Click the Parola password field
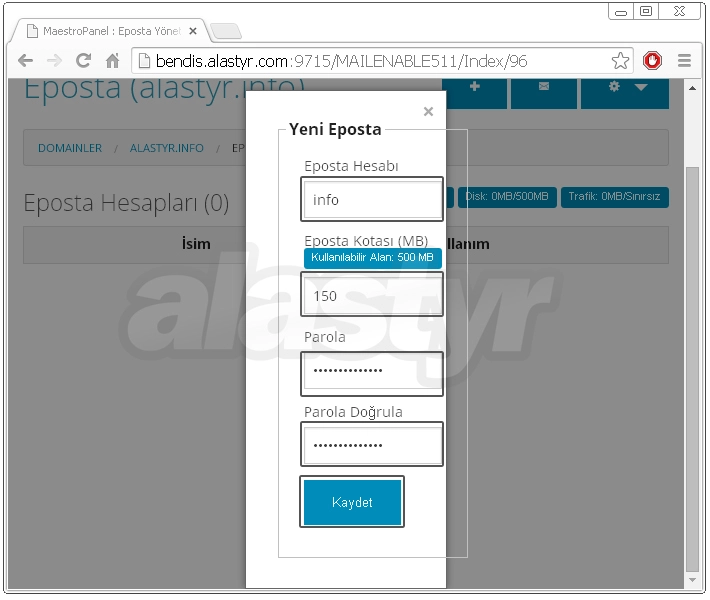710x600 pixels. tap(372, 374)
